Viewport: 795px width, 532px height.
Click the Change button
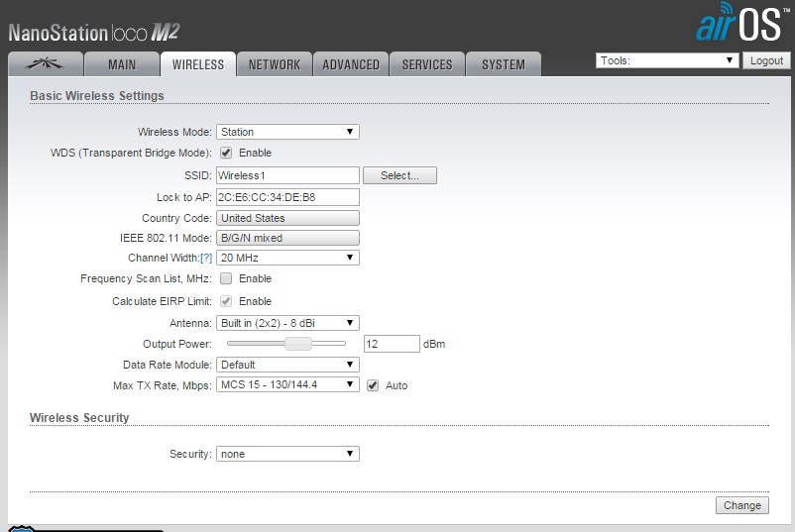click(x=741, y=505)
